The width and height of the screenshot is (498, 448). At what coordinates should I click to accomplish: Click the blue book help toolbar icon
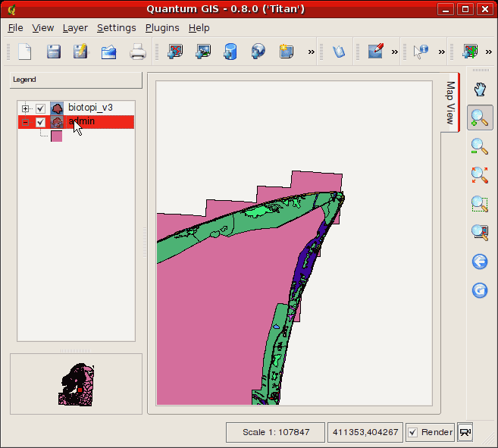339,52
